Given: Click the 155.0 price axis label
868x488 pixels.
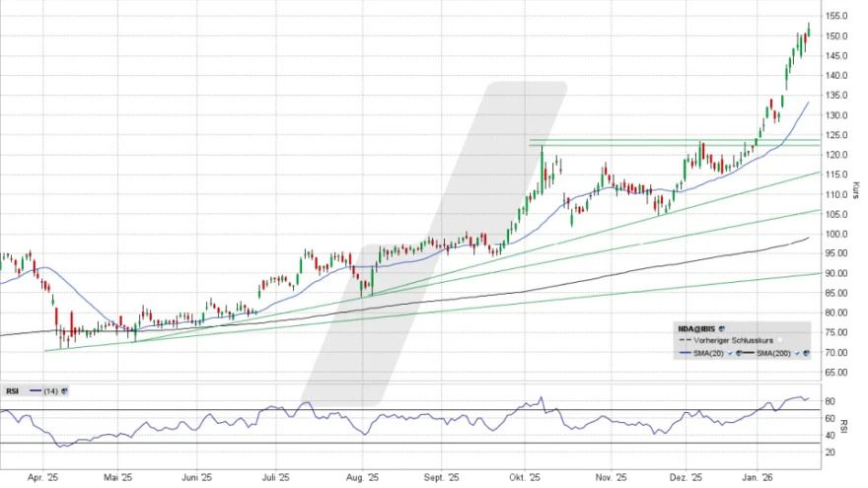Looking at the screenshot, I should pyautogui.click(x=837, y=17).
